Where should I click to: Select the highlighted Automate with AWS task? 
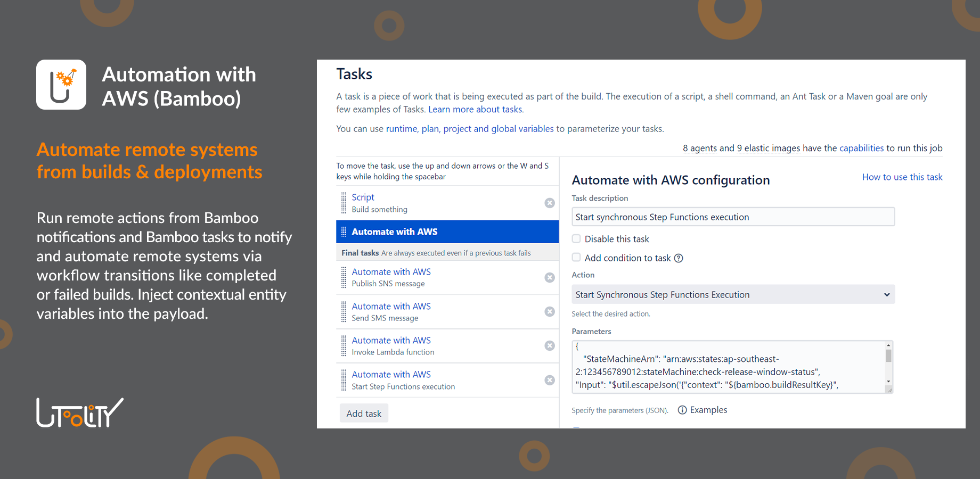[394, 232]
